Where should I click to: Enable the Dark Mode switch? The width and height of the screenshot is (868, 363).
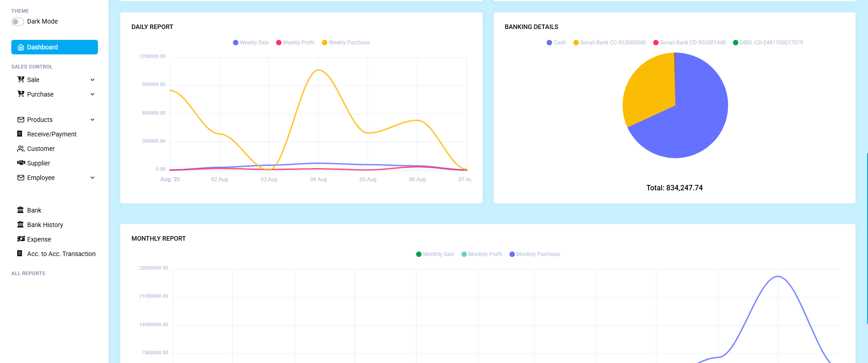[x=18, y=22]
